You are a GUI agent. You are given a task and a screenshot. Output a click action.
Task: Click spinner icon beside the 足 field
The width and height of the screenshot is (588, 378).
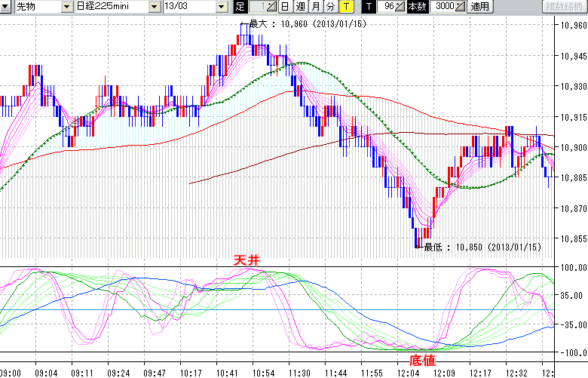pyautogui.click(x=273, y=7)
